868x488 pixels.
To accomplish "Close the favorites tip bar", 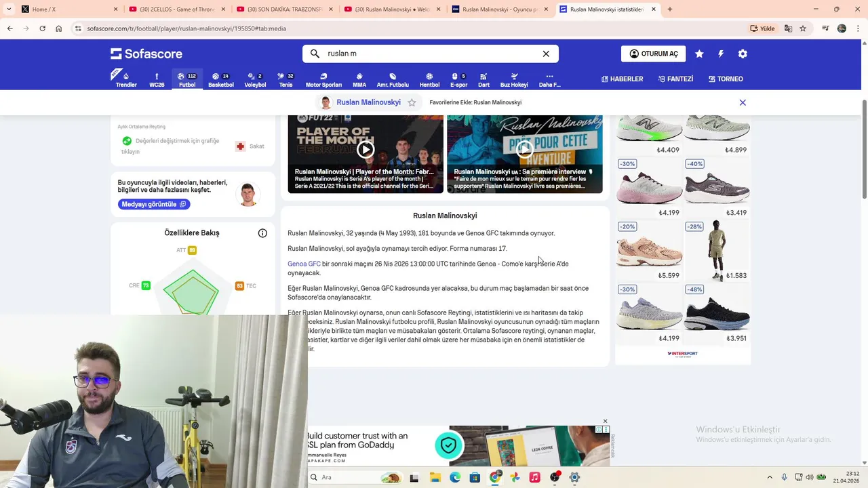I will click(x=743, y=102).
